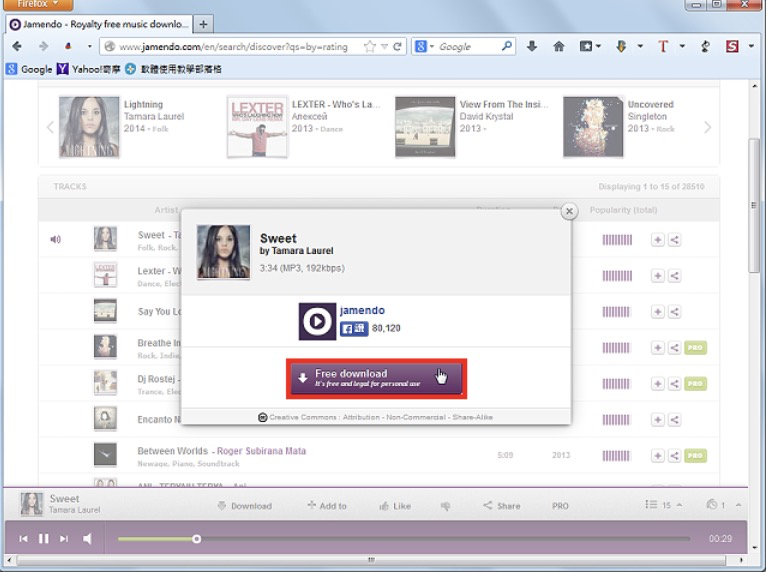Add the Lexter track with plus icon

[658, 276]
